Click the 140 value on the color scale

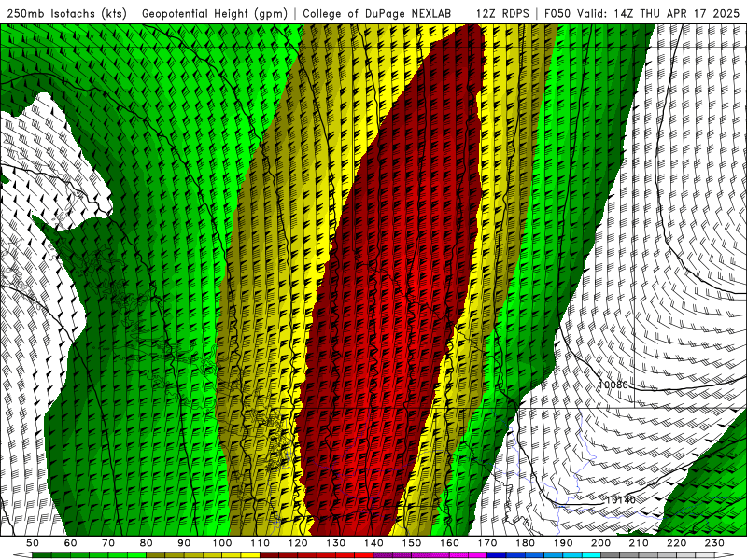374,543
